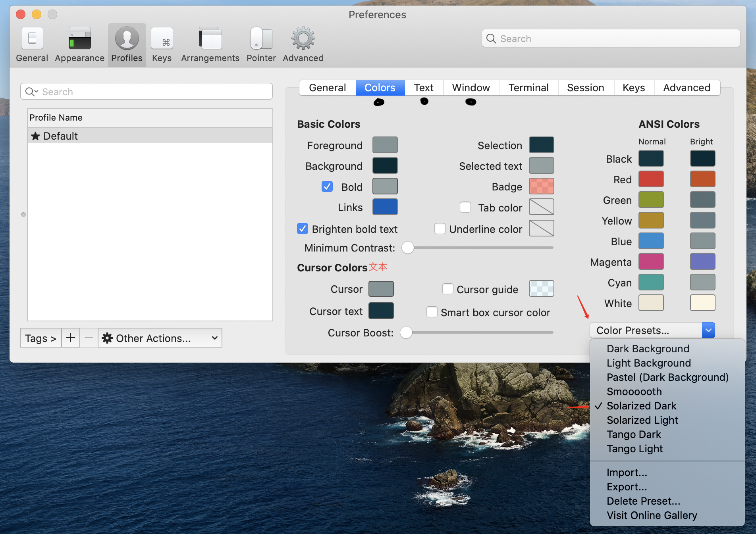Screen dimensions: 756x534
Task: Expand the Tags panel
Action: pyautogui.click(x=41, y=338)
